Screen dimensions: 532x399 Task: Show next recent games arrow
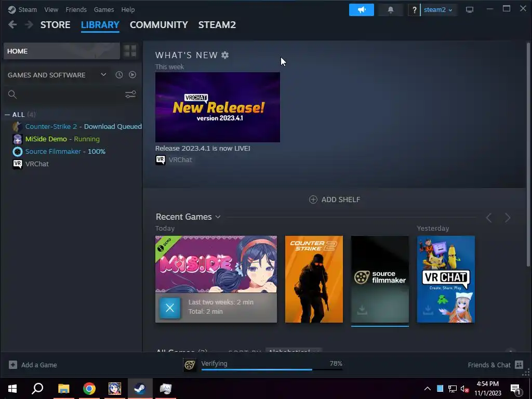(508, 218)
